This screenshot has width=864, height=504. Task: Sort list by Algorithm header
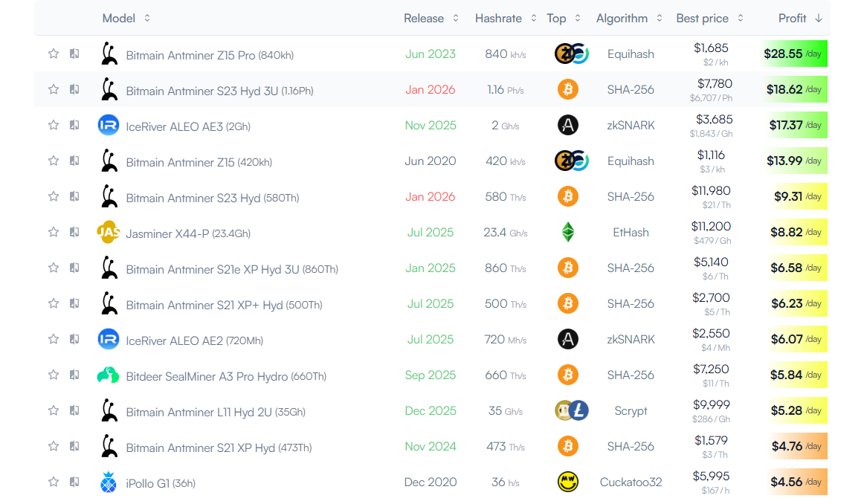click(629, 18)
